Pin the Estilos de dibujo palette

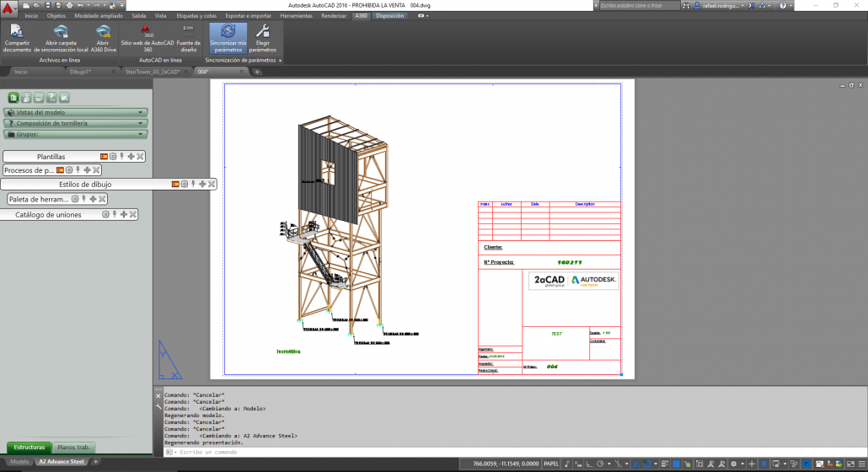(x=193, y=184)
